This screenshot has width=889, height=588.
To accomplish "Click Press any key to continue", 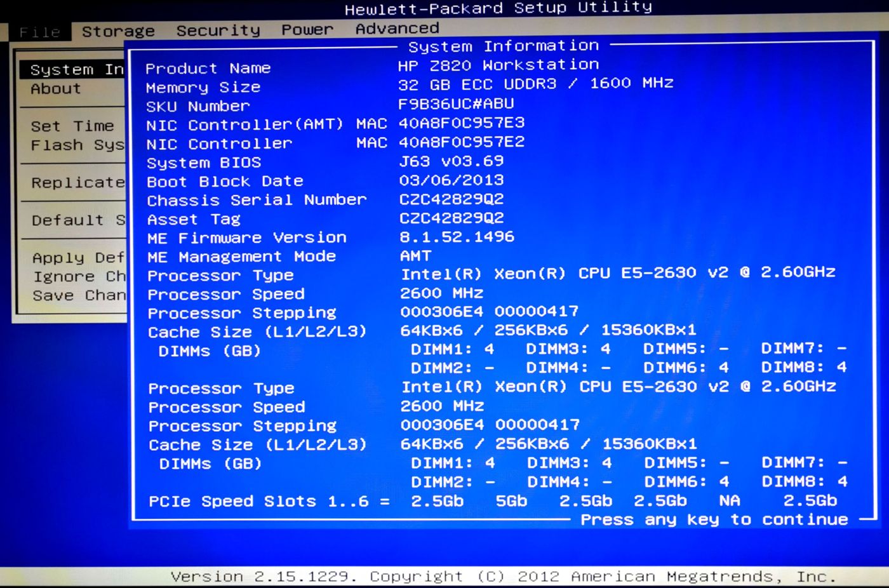I will [714, 519].
